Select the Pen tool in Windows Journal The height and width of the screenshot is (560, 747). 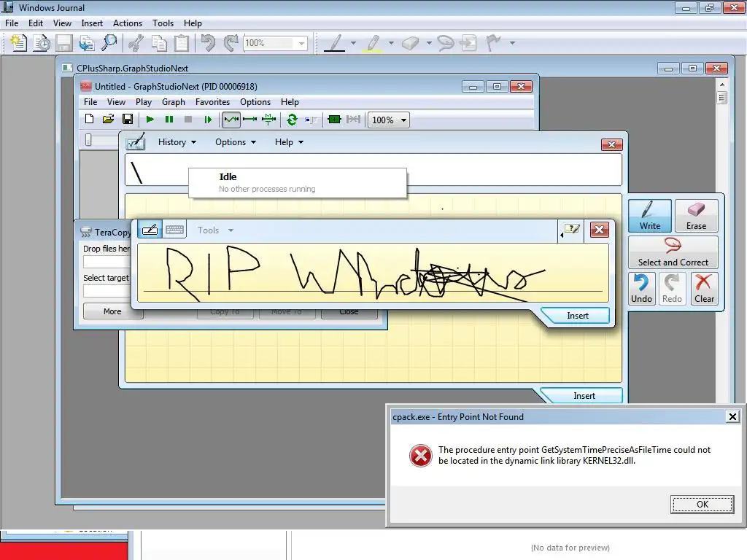[x=334, y=43]
